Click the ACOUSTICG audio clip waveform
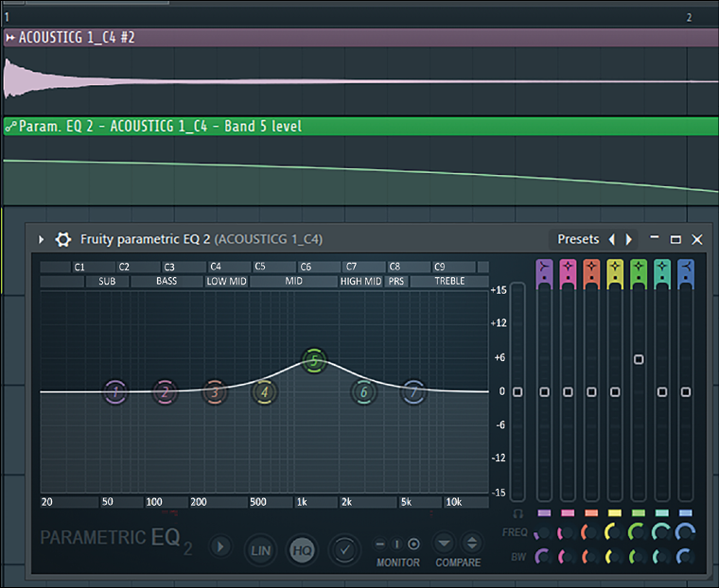Screen dimensions: 719x588 359,81
